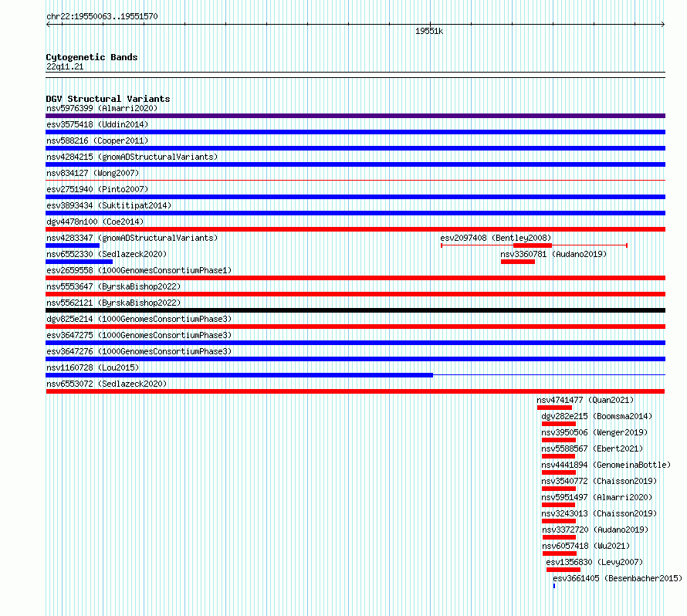Click nsv5588567 (Ebert2021) label
Screen dimensions: 687x616
(592, 448)
